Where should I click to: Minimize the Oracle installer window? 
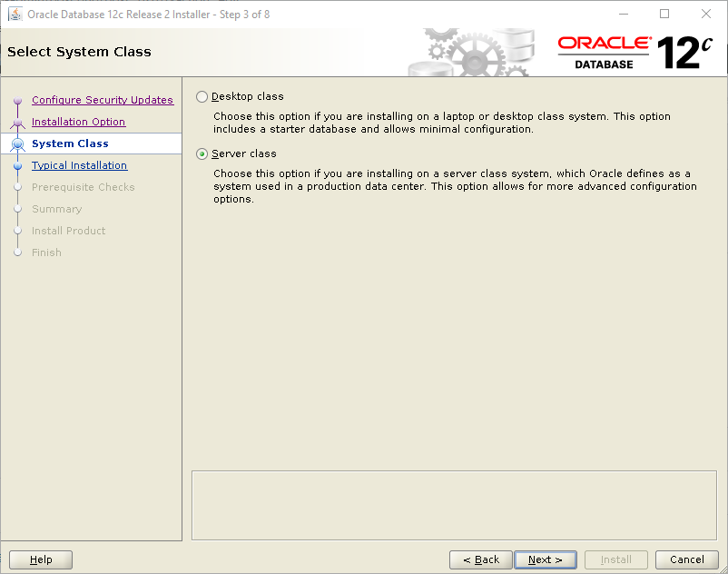click(x=624, y=14)
